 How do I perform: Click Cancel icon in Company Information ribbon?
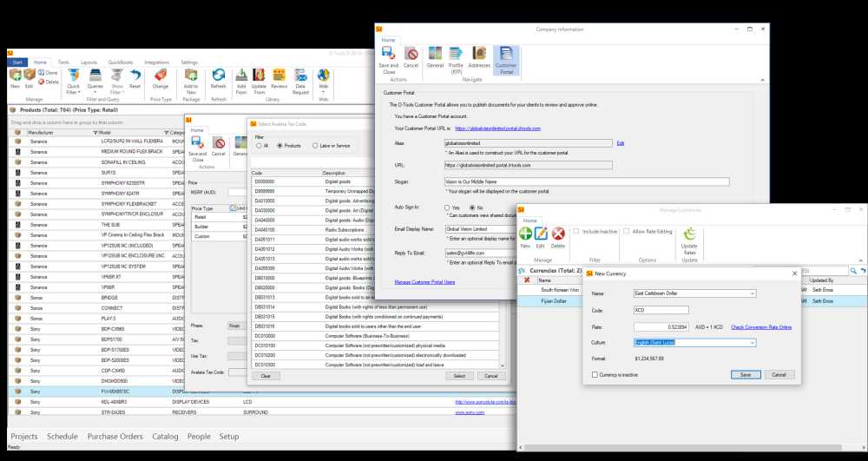[x=411, y=57]
